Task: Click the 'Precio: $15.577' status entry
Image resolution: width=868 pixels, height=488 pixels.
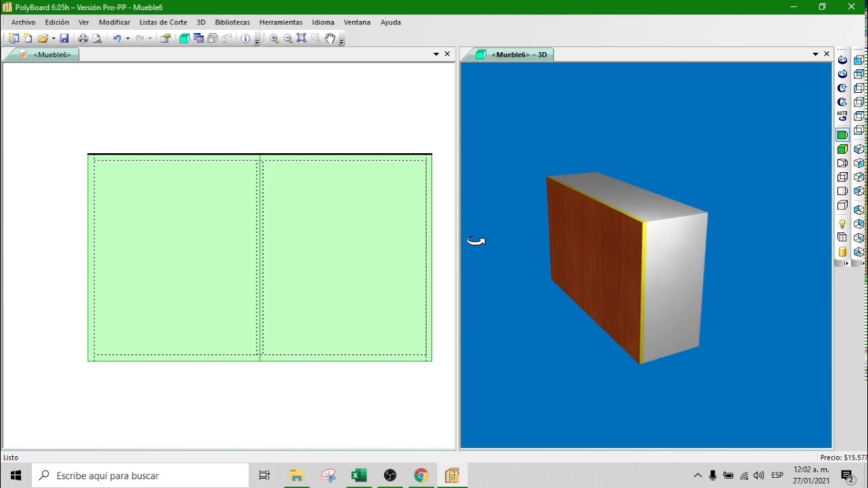Action: click(844, 457)
